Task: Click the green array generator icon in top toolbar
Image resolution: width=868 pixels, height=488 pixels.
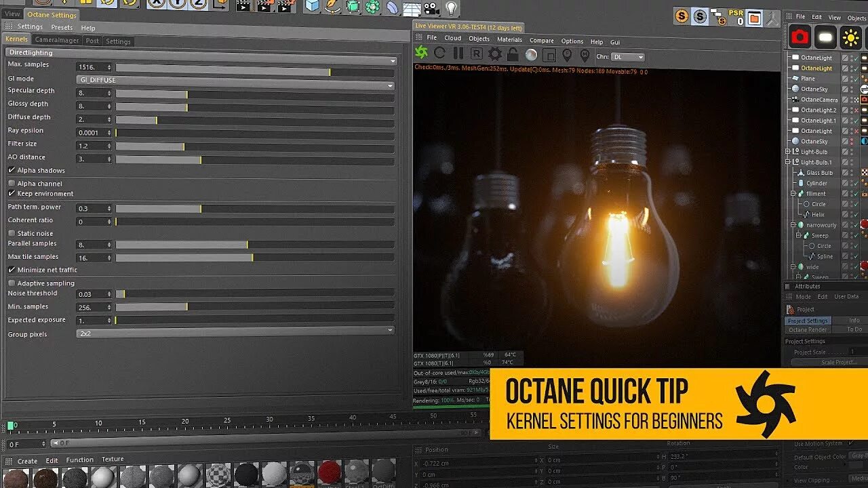Action: 372,7
